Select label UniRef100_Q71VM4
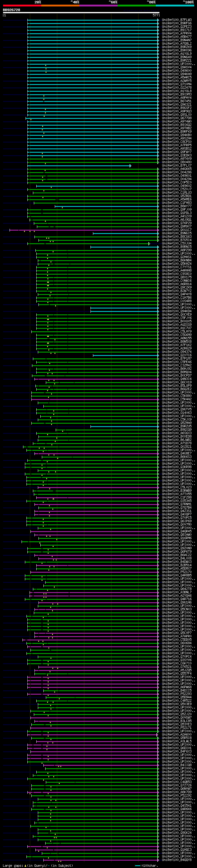 pos(177,84)
